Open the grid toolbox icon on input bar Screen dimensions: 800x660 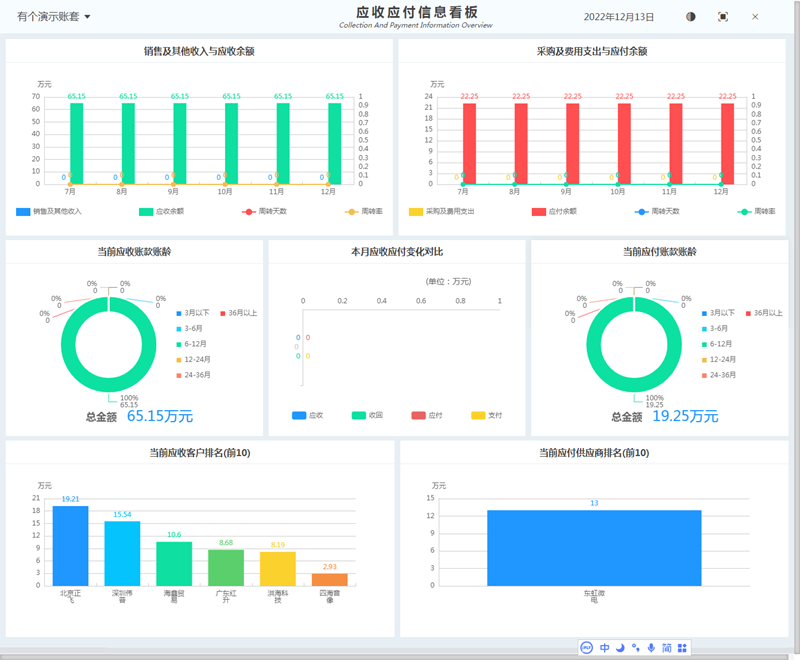682,648
